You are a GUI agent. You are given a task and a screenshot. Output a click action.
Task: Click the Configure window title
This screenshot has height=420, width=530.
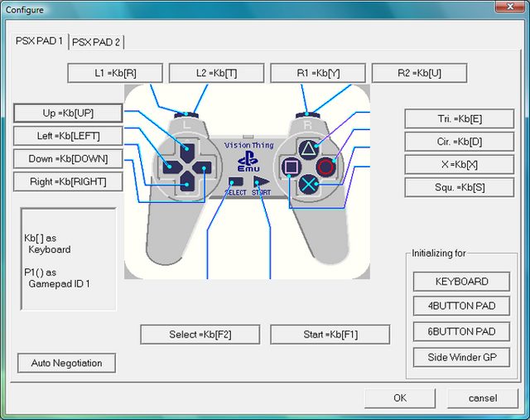[x=25, y=10]
